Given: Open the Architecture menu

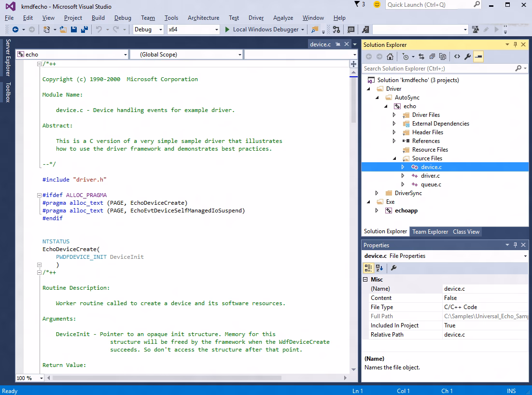Looking at the screenshot, I should pyautogui.click(x=203, y=17).
